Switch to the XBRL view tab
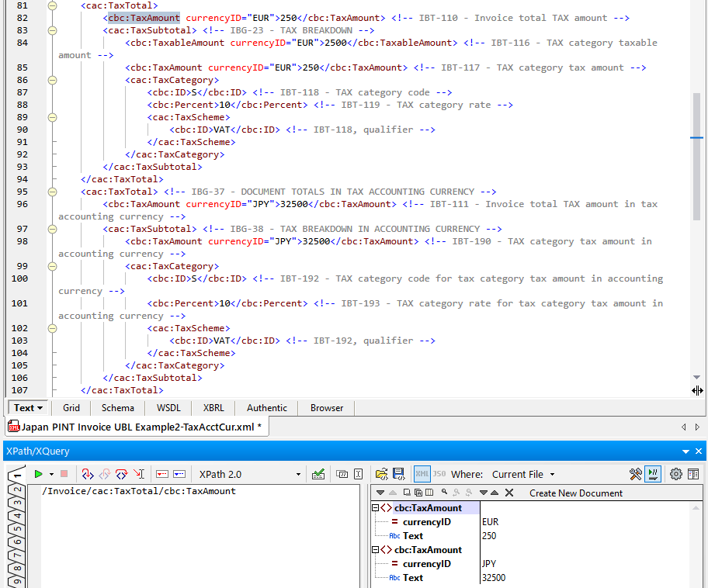 [x=213, y=408]
